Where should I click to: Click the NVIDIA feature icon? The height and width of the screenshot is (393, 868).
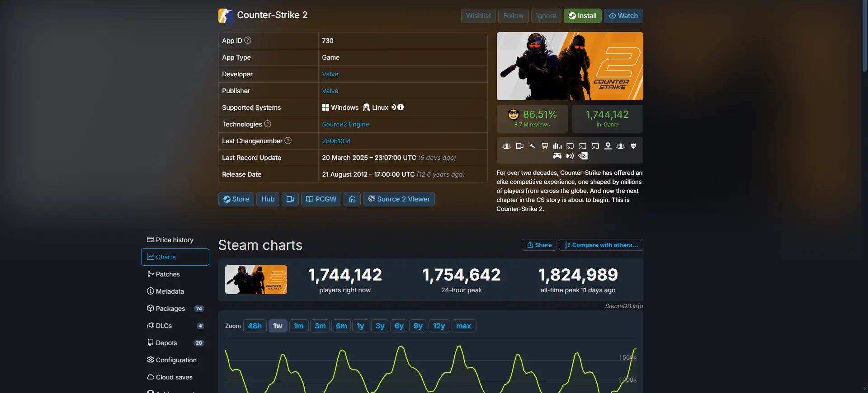[583, 156]
